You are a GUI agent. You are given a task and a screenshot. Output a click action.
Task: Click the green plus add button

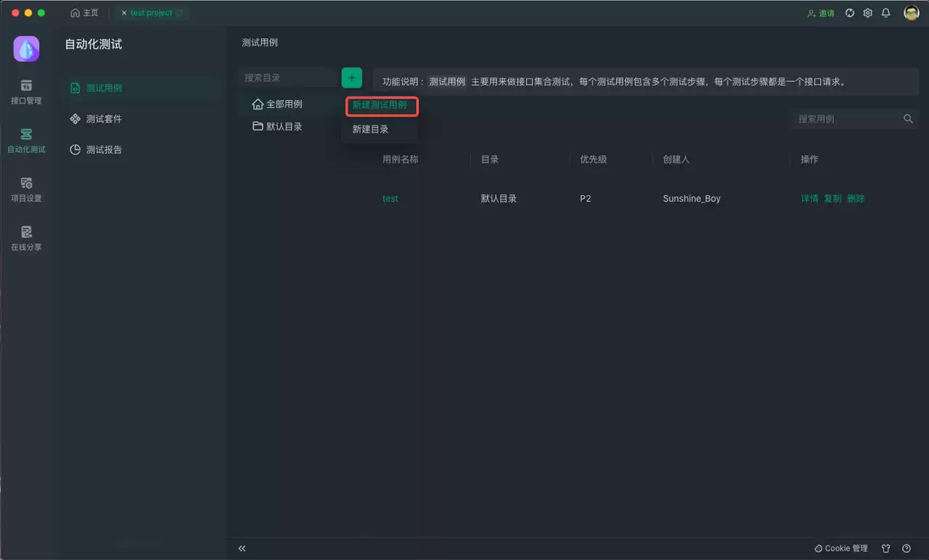(x=352, y=78)
